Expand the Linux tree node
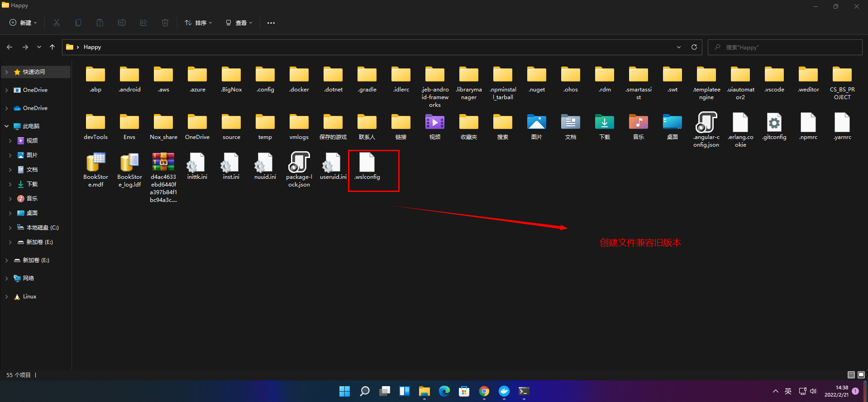This screenshot has width=868, height=402. pos(6,297)
